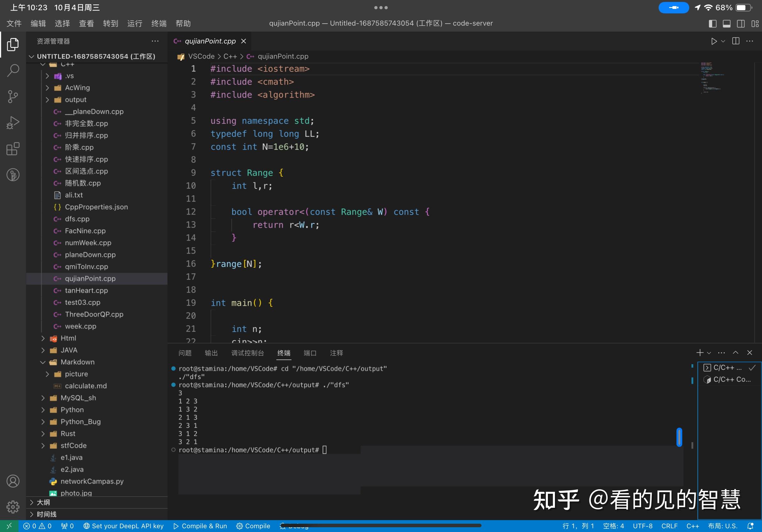Open the Accounts icon in activity bar
762x532 pixels.
pyautogui.click(x=13, y=481)
